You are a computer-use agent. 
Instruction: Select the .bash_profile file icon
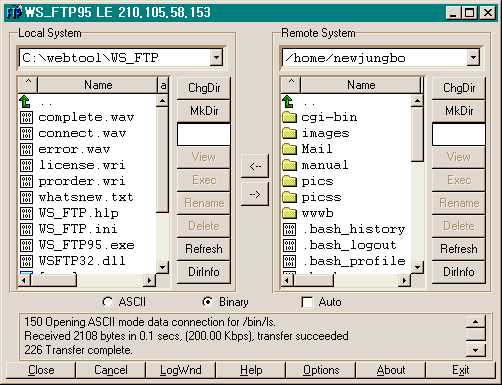tap(289, 261)
